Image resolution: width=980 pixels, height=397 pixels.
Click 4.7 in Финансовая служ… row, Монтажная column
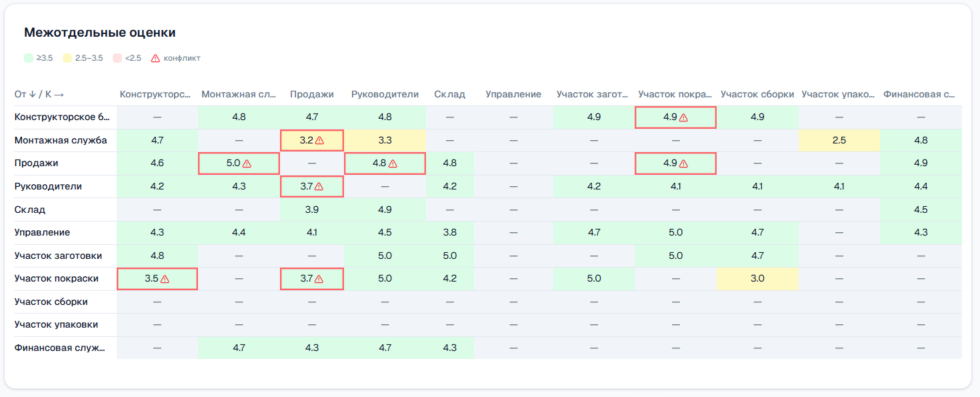coord(239,348)
